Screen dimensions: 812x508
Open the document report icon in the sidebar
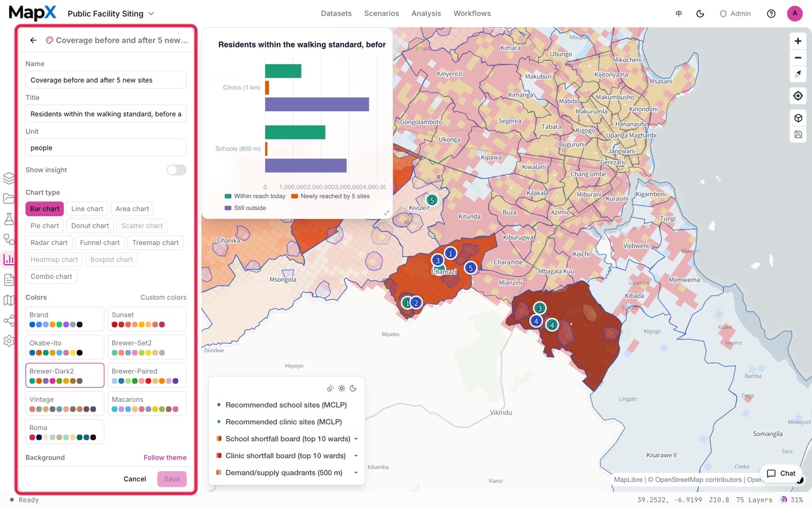[8, 280]
